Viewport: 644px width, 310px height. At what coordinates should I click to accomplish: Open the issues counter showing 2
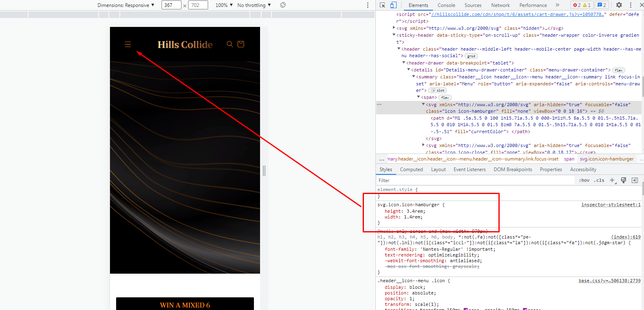click(602, 5)
